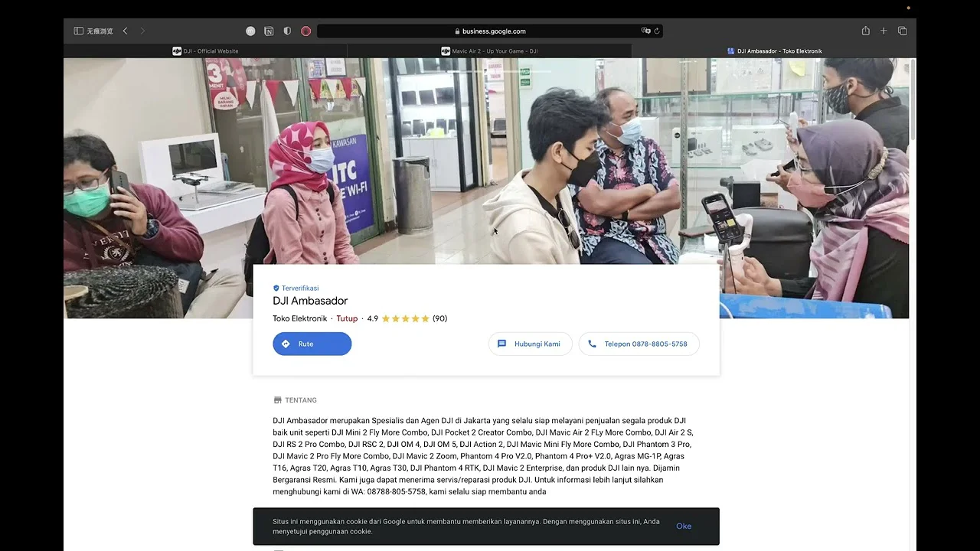980x551 pixels.
Task: Click the blue Rute button
Action: point(312,344)
